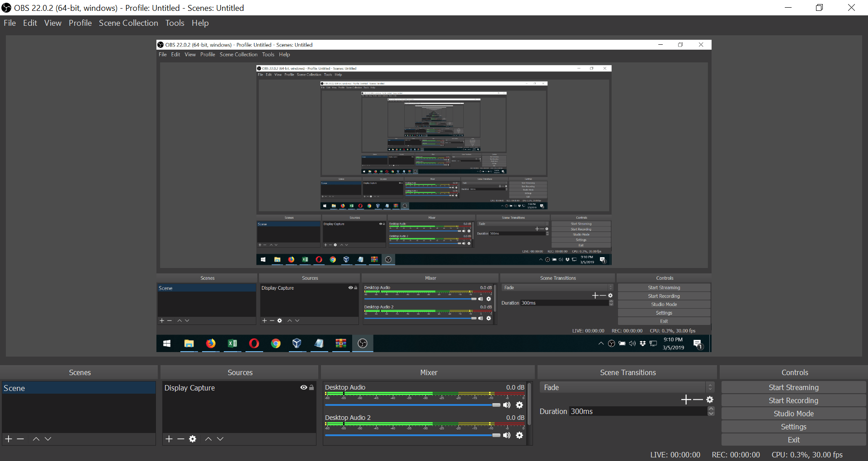Viewport: 868px width, 461px height.
Task: Open the Tools menu
Action: pos(175,23)
